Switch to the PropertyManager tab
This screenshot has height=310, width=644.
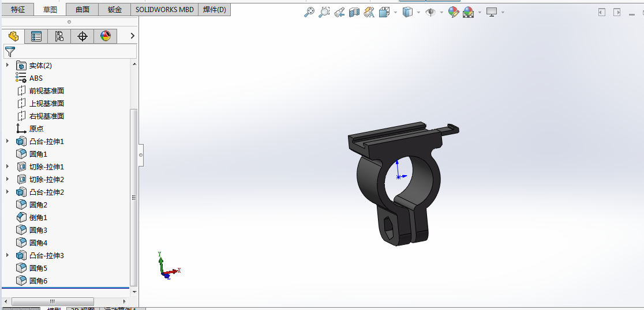click(36, 36)
